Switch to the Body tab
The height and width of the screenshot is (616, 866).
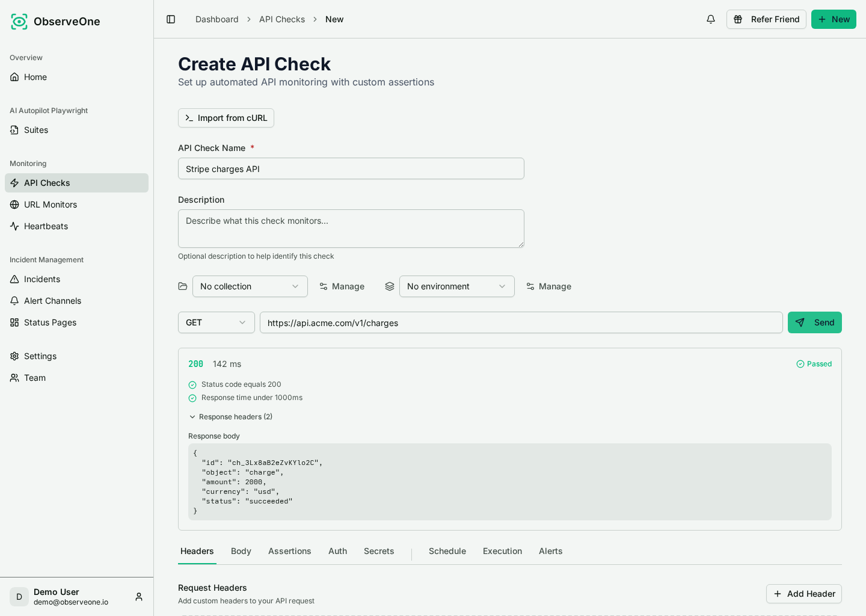click(x=241, y=551)
